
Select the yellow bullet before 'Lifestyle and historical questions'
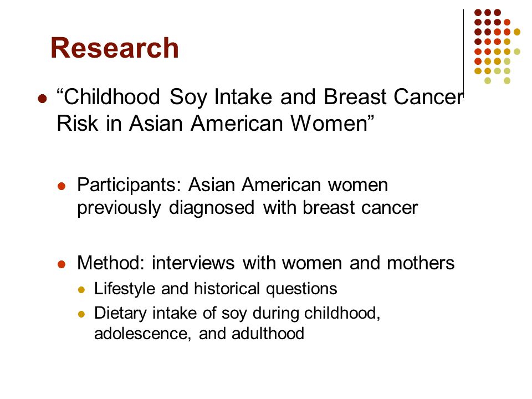click(81, 290)
